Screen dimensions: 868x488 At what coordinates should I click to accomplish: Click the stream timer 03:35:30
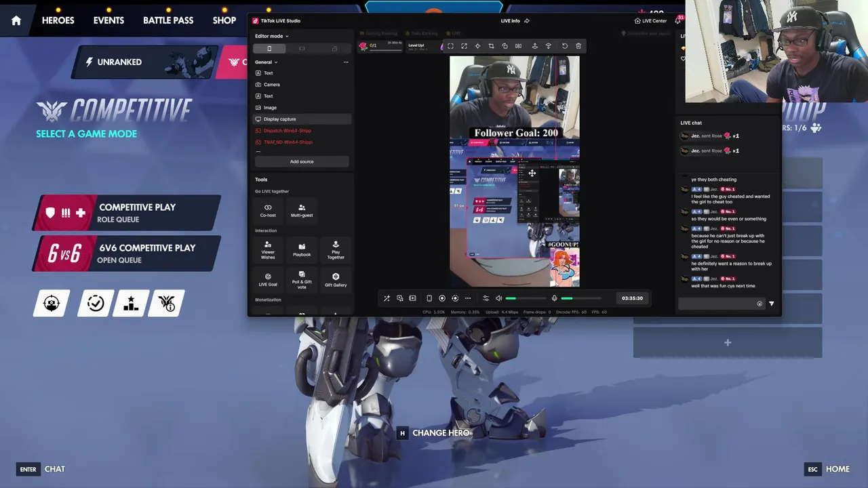click(632, 298)
